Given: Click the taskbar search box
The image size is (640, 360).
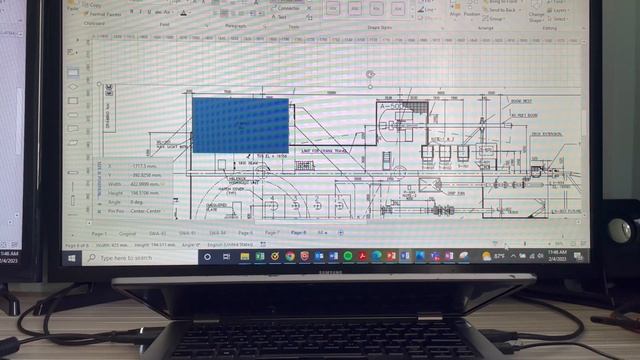Looking at the screenshot, I should click(x=140, y=258).
